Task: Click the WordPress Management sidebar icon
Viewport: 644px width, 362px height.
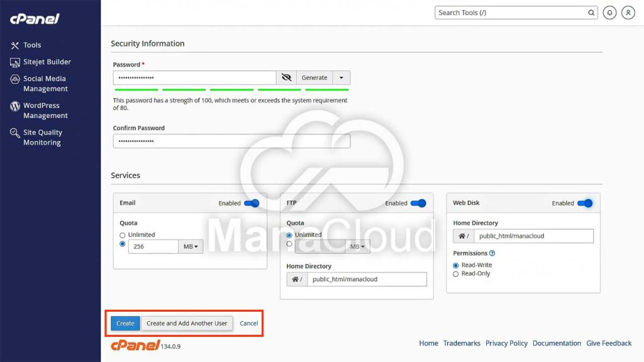Action: pyautogui.click(x=14, y=106)
